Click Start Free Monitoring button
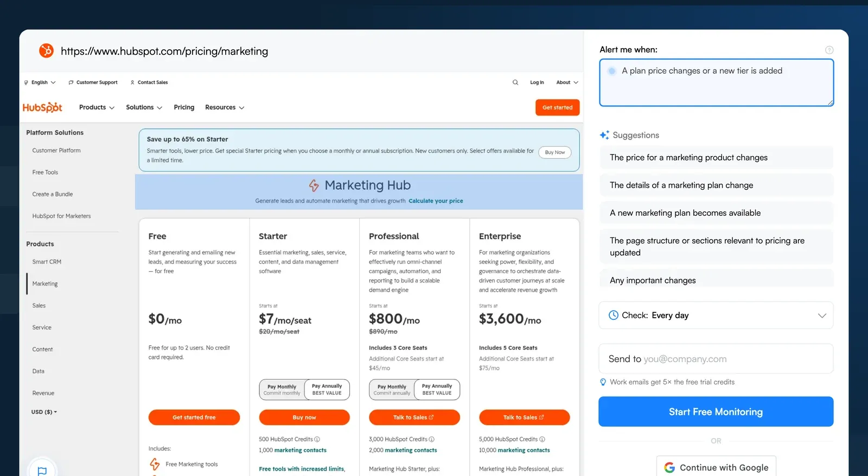This screenshot has width=868, height=476. tap(716, 411)
